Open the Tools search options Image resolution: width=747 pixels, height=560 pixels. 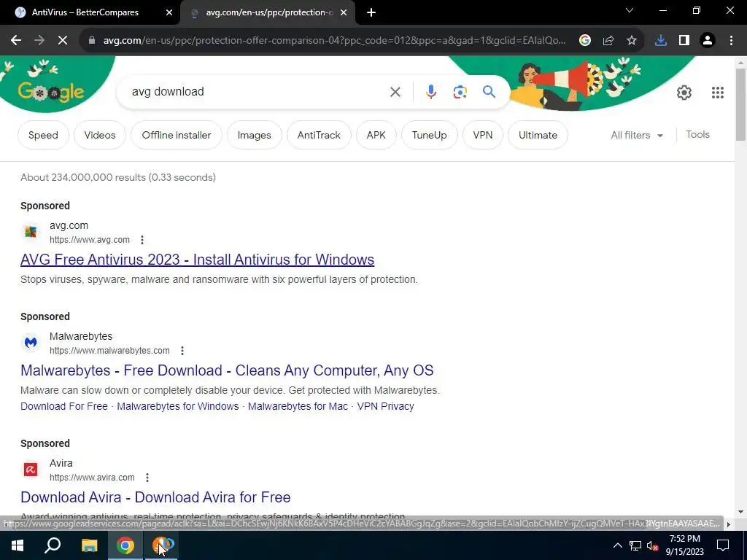coord(697,135)
